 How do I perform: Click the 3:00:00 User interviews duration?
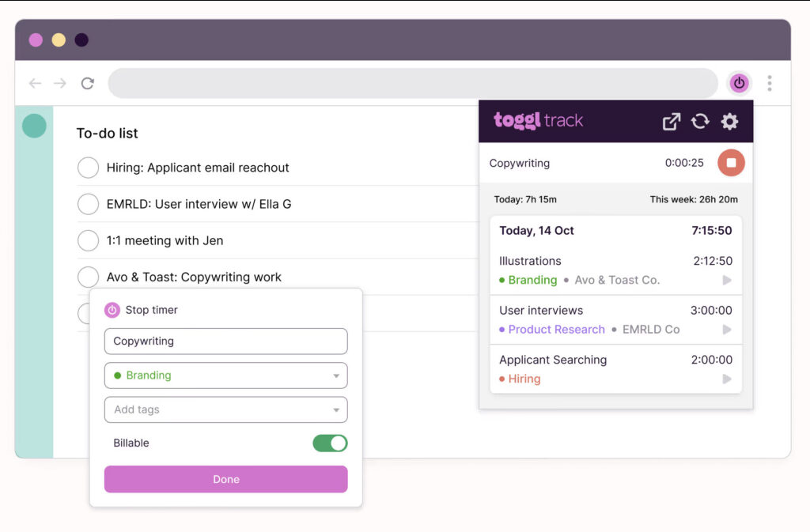[711, 310]
